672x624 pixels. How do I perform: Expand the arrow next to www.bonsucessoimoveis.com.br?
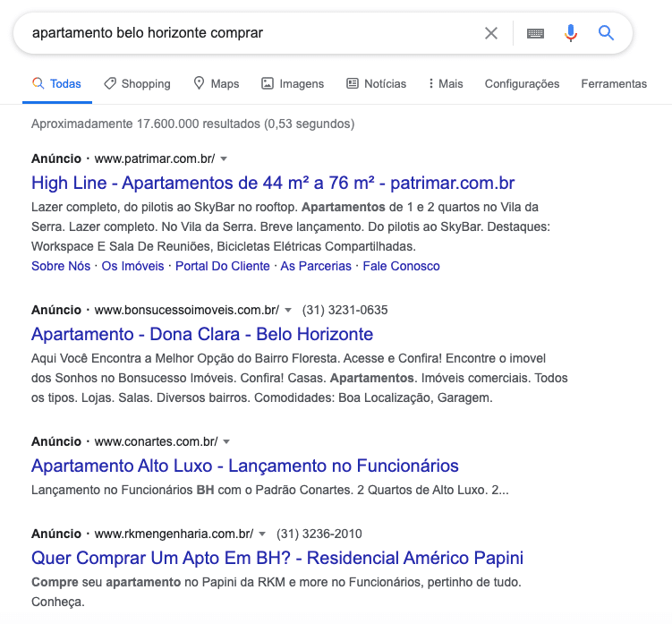pos(288,311)
